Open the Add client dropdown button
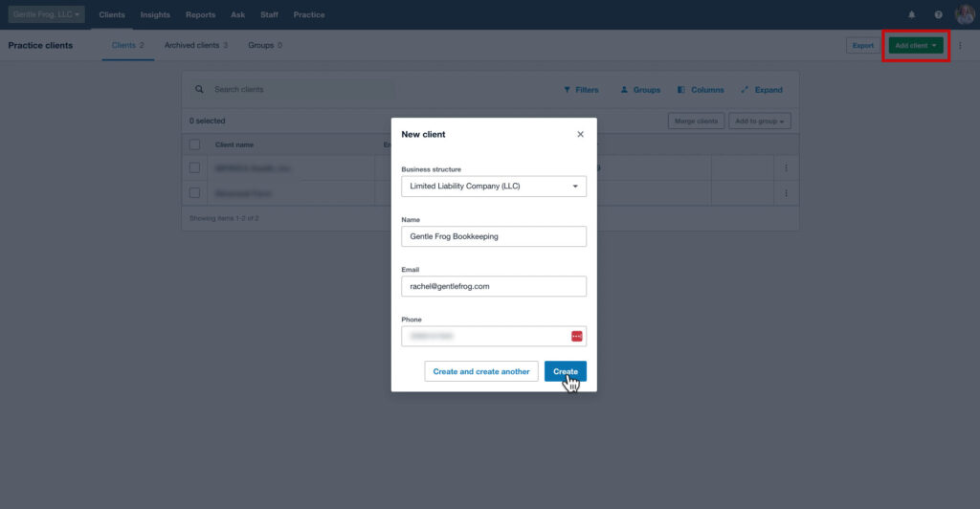Image resolution: width=980 pixels, height=509 pixels. pos(916,45)
